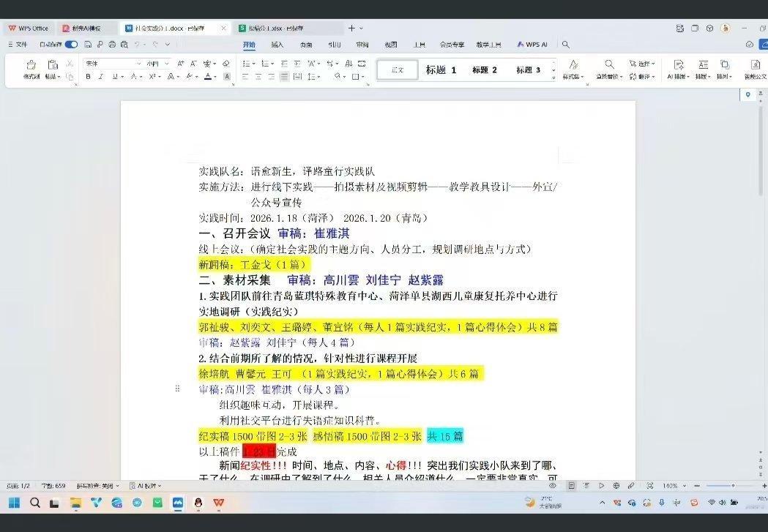Select the font color icon

(208, 76)
